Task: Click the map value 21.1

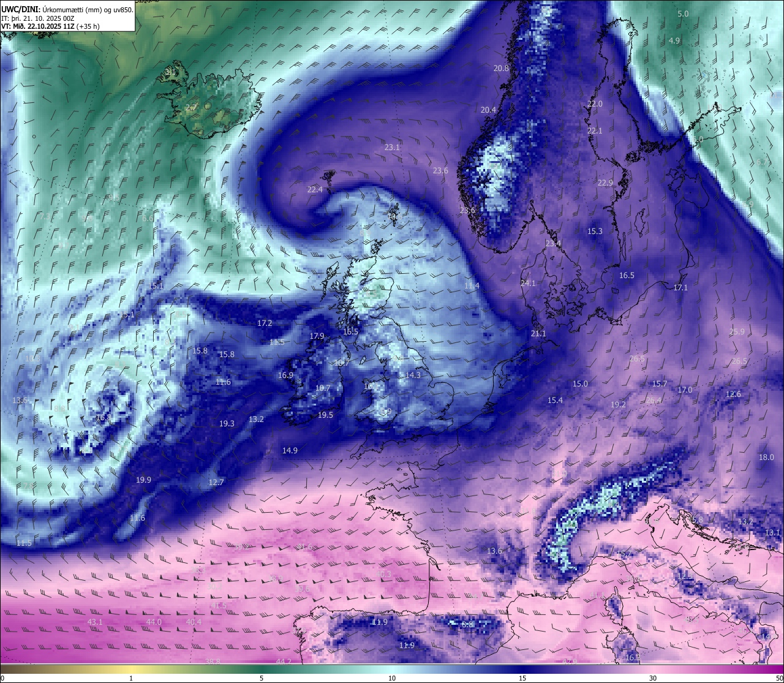Action: point(538,333)
